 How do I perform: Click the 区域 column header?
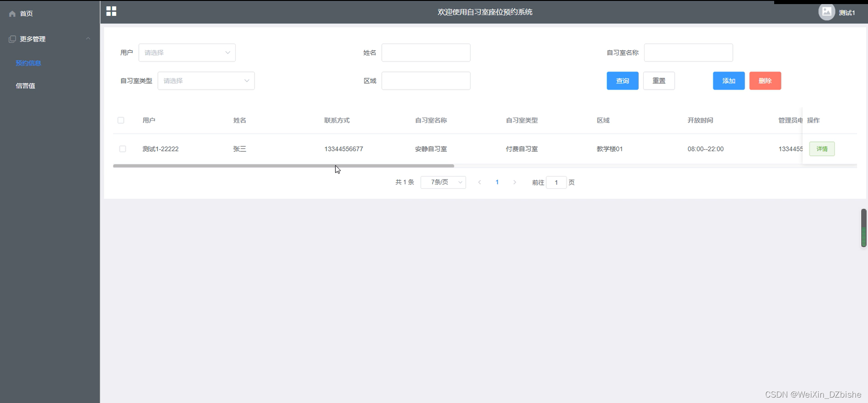[603, 120]
